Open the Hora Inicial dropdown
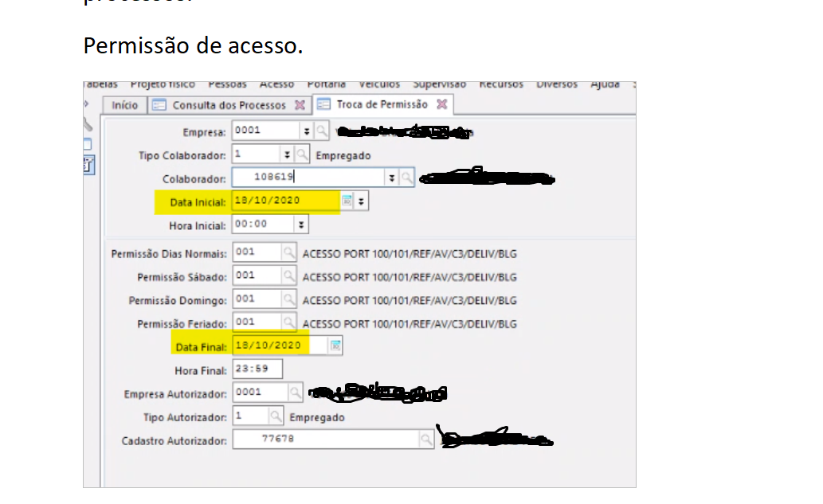 (300, 225)
